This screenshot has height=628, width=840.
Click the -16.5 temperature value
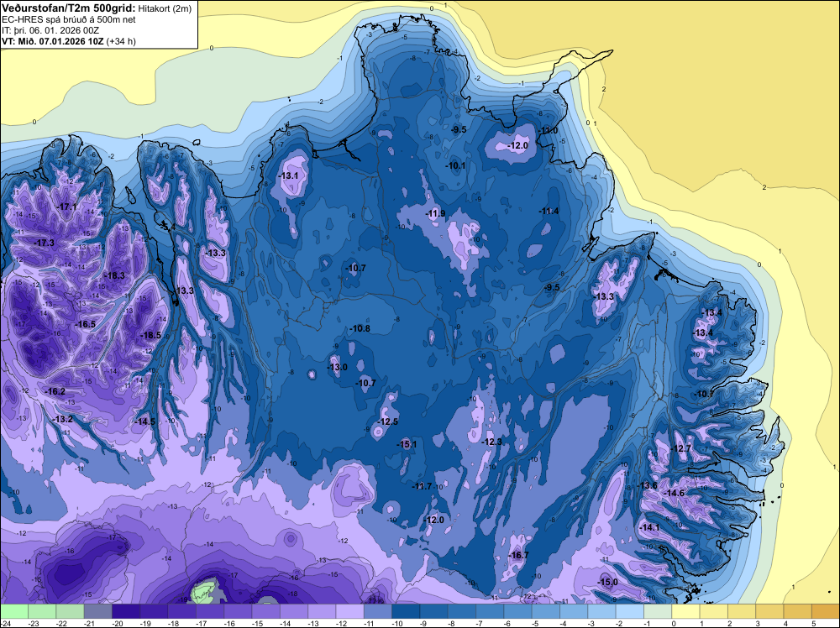click(x=87, y=324)
